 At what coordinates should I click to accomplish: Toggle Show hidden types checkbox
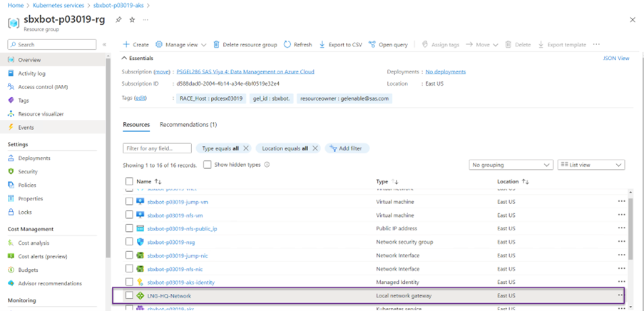coord(208,165)
